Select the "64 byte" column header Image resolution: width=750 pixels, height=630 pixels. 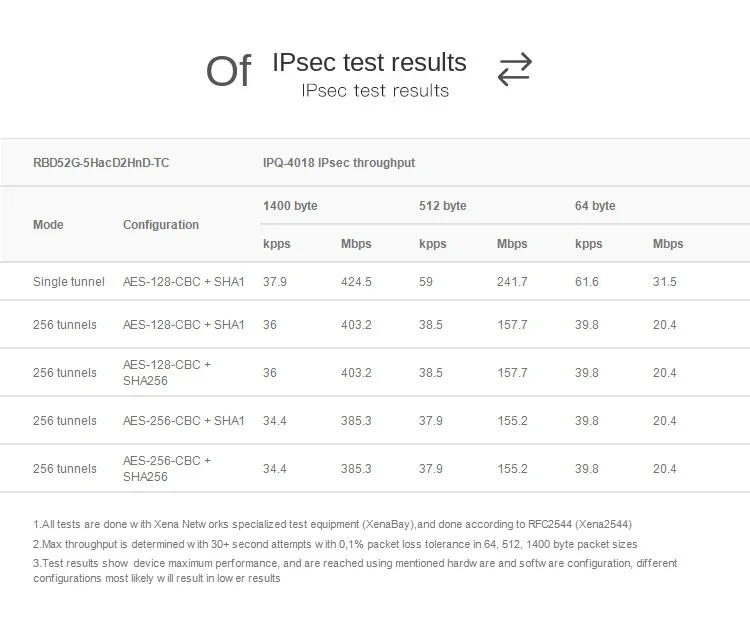click(x=595, y=206)
